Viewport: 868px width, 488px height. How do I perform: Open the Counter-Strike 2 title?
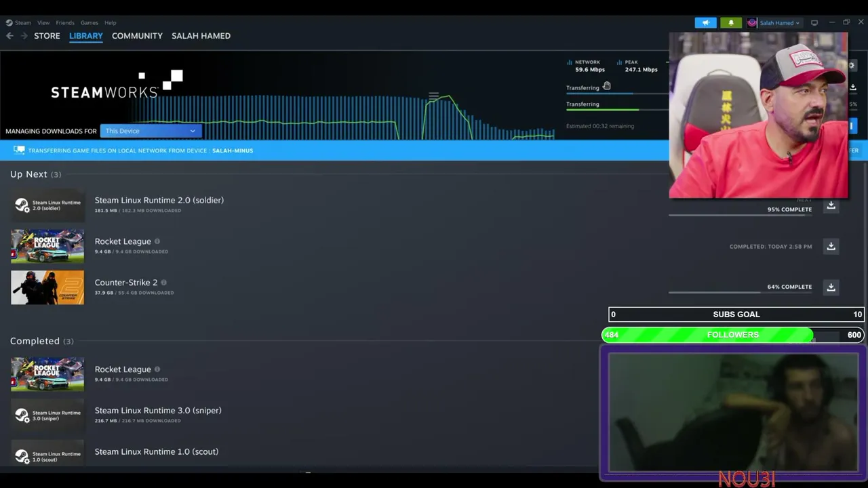(126, 283)
